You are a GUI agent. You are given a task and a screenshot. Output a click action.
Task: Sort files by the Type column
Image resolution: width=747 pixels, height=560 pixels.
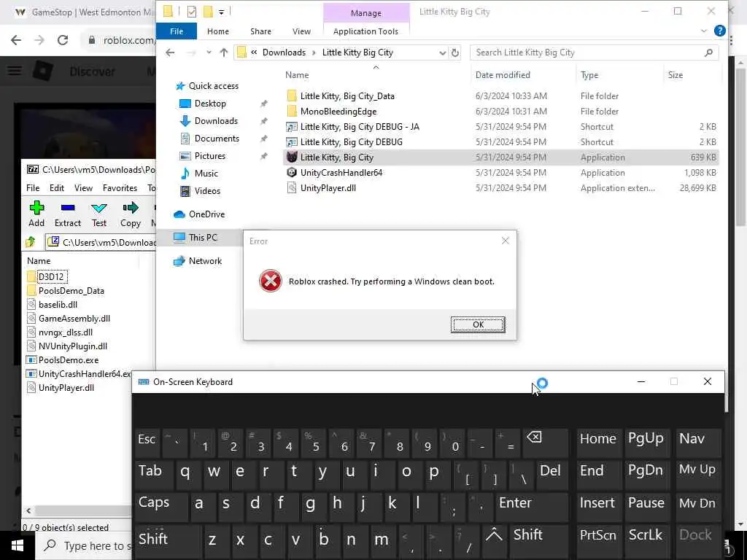589,75
